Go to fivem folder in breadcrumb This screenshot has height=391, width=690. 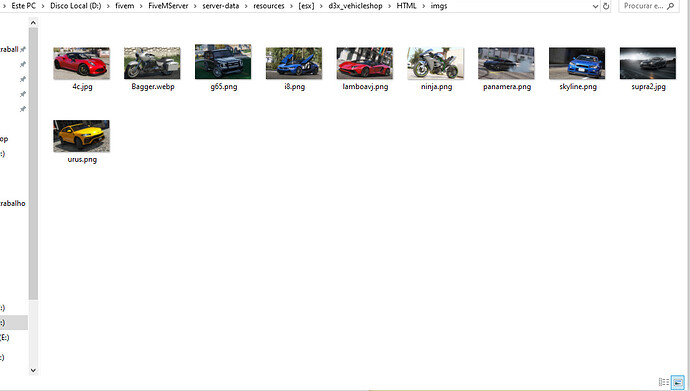(x=125, y=6)
